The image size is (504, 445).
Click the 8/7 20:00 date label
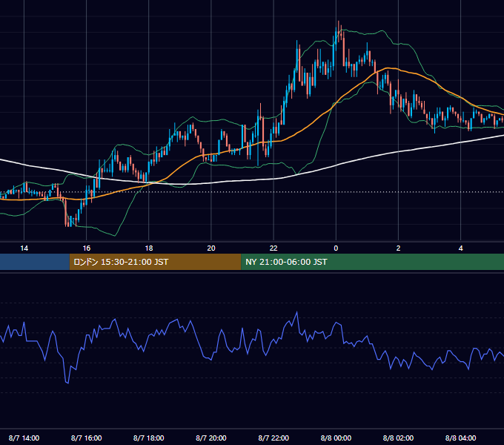click(211, 438)
